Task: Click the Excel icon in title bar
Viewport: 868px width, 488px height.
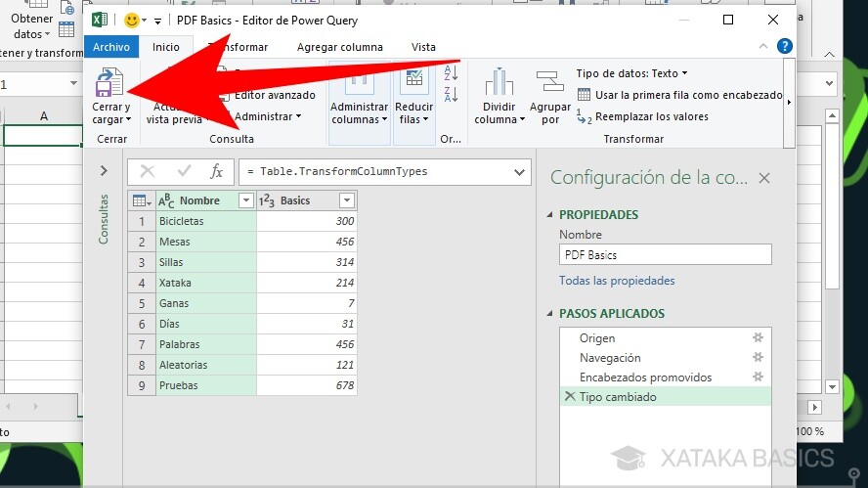Action: (100, 21)
